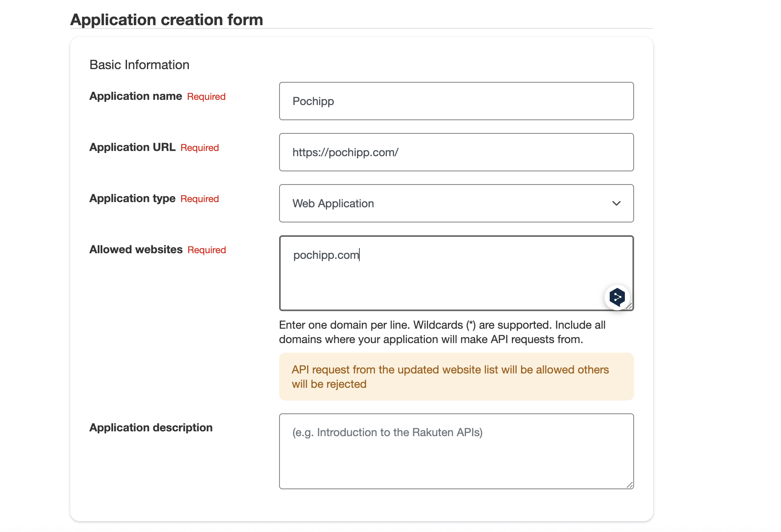
Task: Click the DeepL translate icon in Allowed websites
Action: point(617,297)
